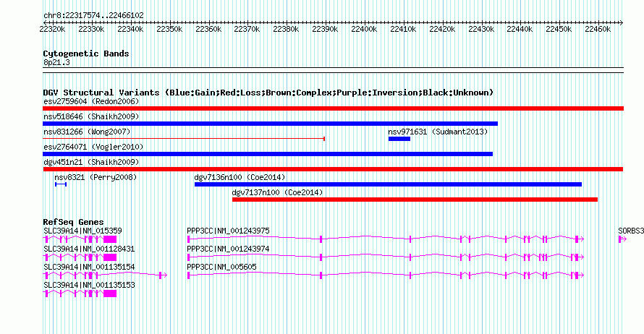Screen dimensions: 644x334
Task: Click the SLC39A14|NM_015359 gene label
Action: point(82,231)
